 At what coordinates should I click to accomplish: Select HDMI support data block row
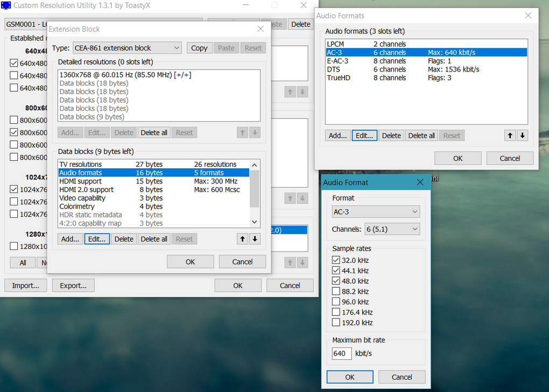pos(154,181)
